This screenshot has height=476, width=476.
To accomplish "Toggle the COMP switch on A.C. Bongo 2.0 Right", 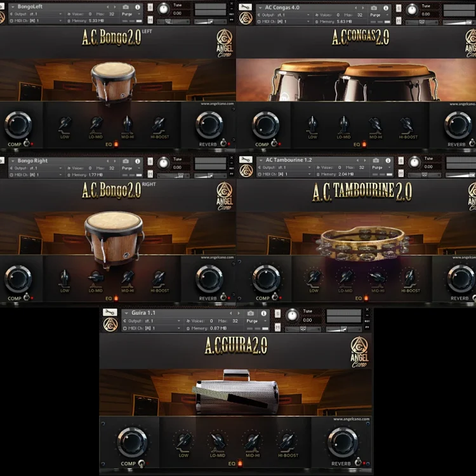I will coord(27,296).
